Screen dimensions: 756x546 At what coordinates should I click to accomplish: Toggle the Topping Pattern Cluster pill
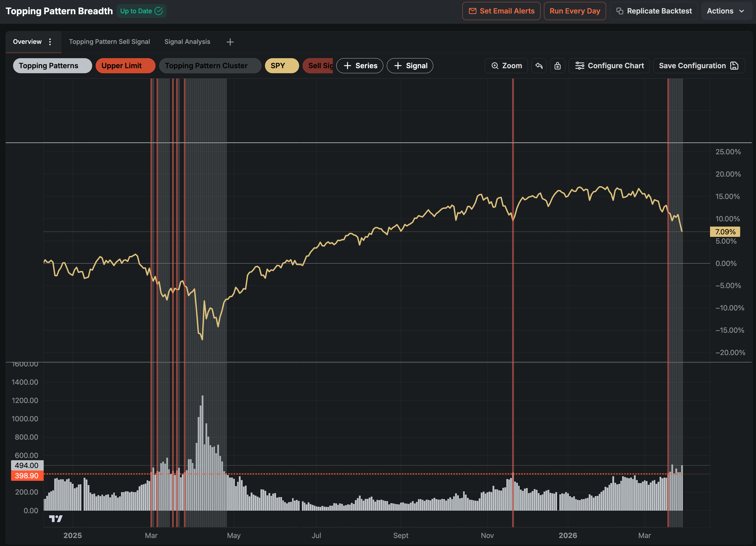pos(210,66)
